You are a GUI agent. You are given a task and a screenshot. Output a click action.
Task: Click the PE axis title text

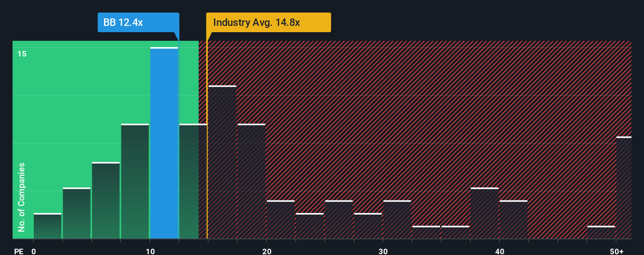(19, 251)
